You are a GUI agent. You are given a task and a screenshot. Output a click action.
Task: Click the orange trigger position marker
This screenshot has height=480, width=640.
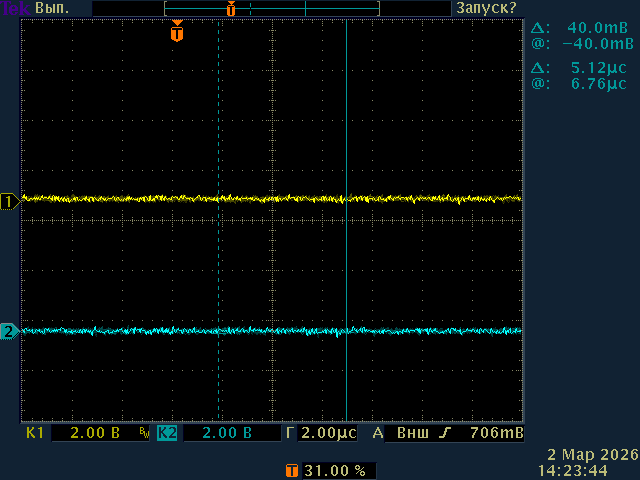pos(177,33)
